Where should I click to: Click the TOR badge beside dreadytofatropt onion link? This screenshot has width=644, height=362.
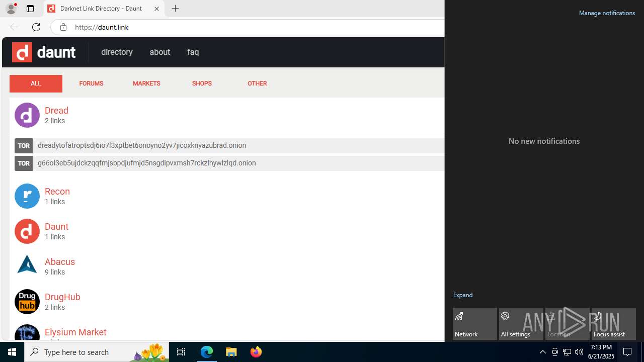[x=24, y=146]
